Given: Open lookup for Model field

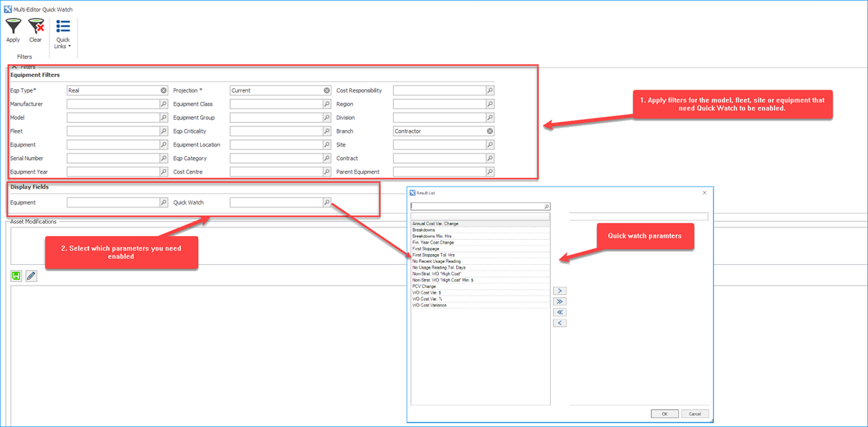Looking at the screenshot, I should click(164, 118).
